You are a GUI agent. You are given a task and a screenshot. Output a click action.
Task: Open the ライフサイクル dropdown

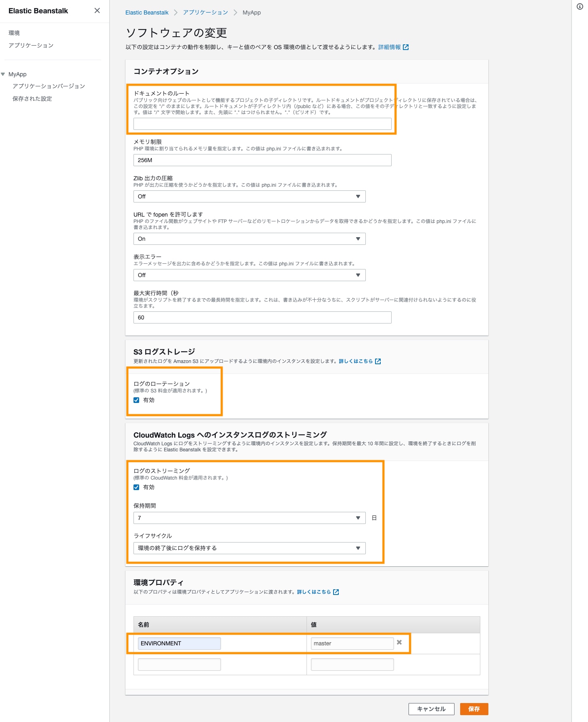point(249,548)
